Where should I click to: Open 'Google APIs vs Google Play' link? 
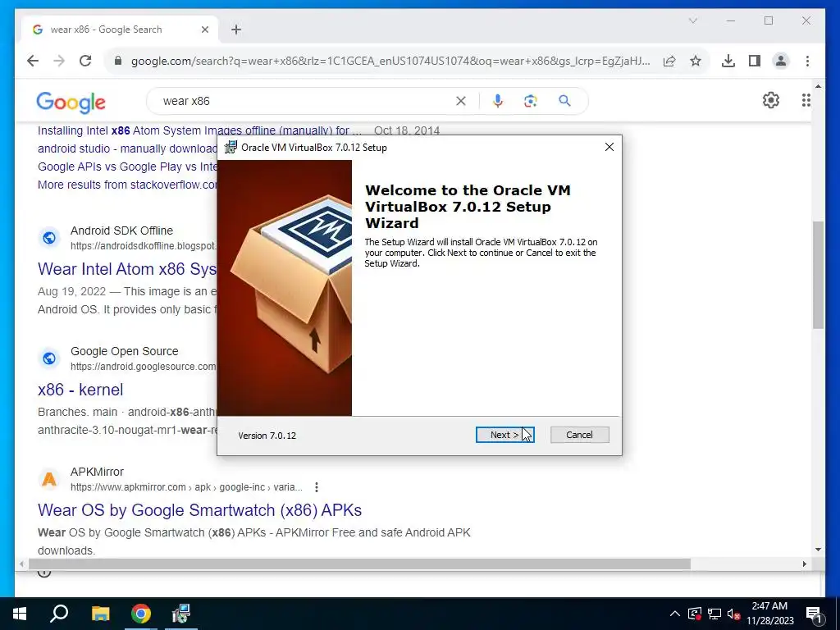coord(127,167)
